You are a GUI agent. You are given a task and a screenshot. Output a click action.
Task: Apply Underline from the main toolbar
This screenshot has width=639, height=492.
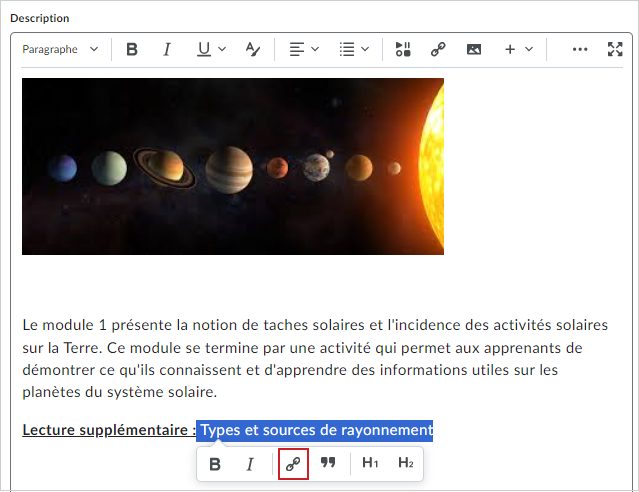[x=204, y=49]
